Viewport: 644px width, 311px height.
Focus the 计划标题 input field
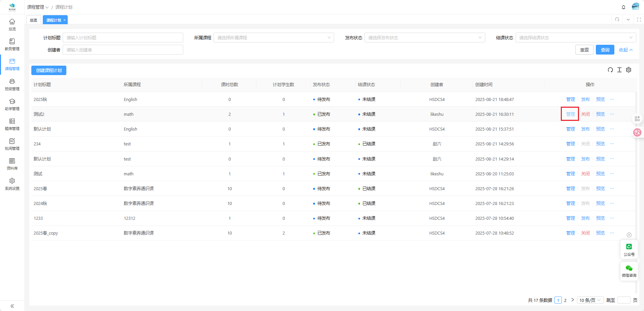click(x=123, y=38)
